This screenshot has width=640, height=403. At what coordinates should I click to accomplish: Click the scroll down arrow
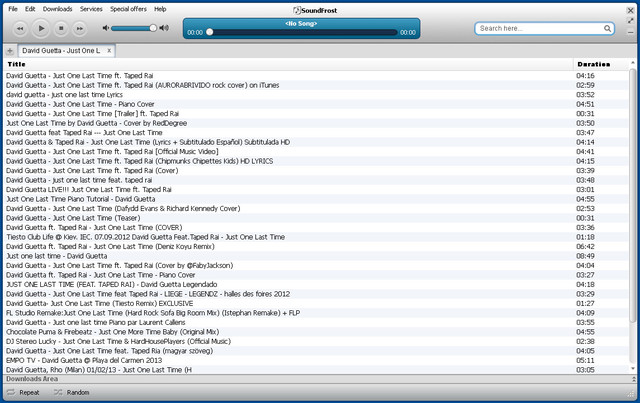[x=633, y=369]
